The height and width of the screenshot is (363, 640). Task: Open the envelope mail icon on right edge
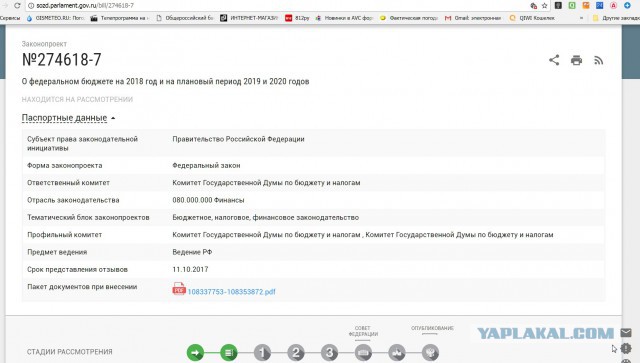pyautogui.click(x=626, y=332)
